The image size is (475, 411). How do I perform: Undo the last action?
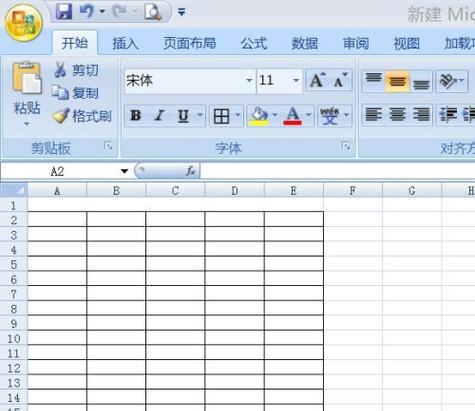click(87, 11)
